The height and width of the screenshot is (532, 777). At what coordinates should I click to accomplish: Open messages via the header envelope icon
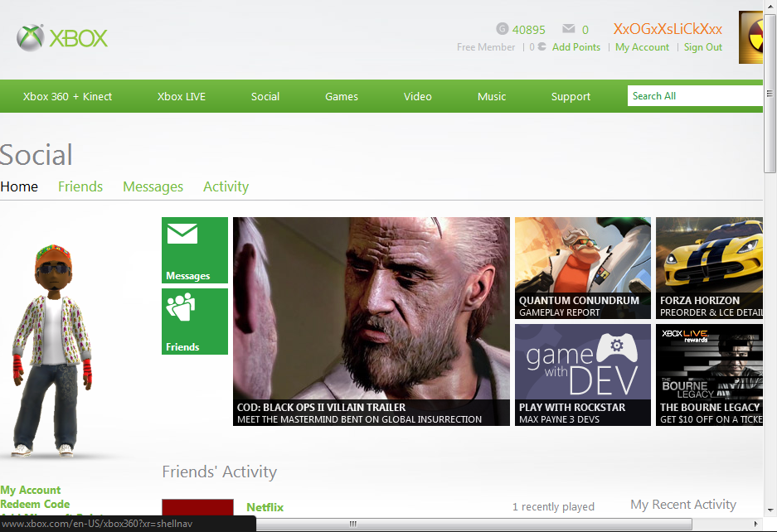pyautogui.click(x=568, y=29)
